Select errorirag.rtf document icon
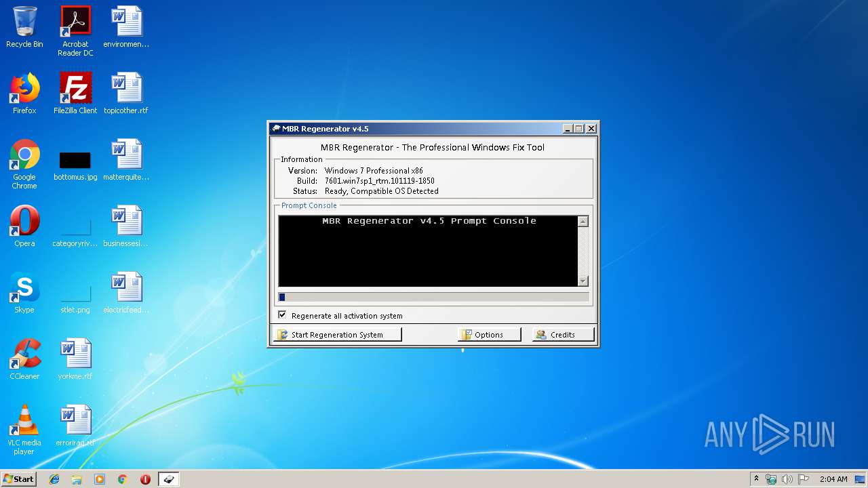868x488 pixels. coord(75,426)
